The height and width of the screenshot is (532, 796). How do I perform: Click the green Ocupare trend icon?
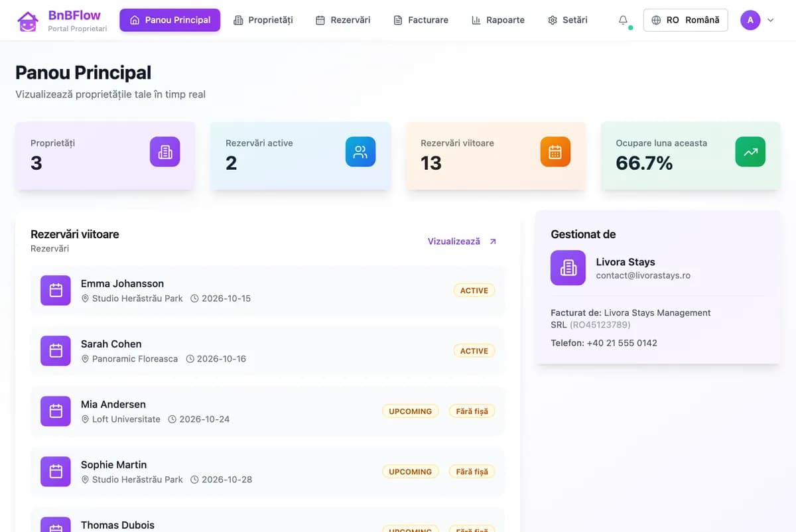(x=750, y=152)
